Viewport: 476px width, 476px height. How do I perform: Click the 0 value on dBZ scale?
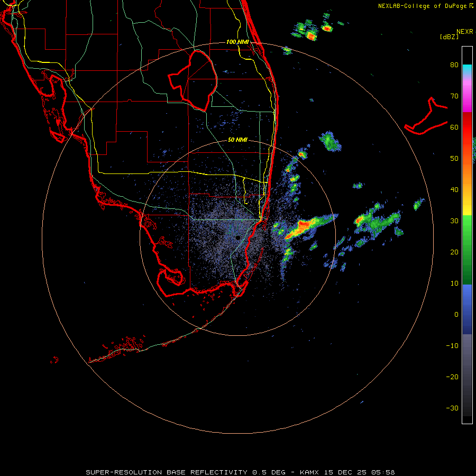click(x=456, y=315)
